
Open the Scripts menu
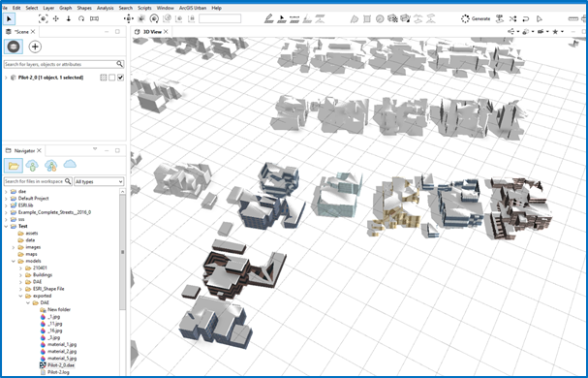(144, 8)
